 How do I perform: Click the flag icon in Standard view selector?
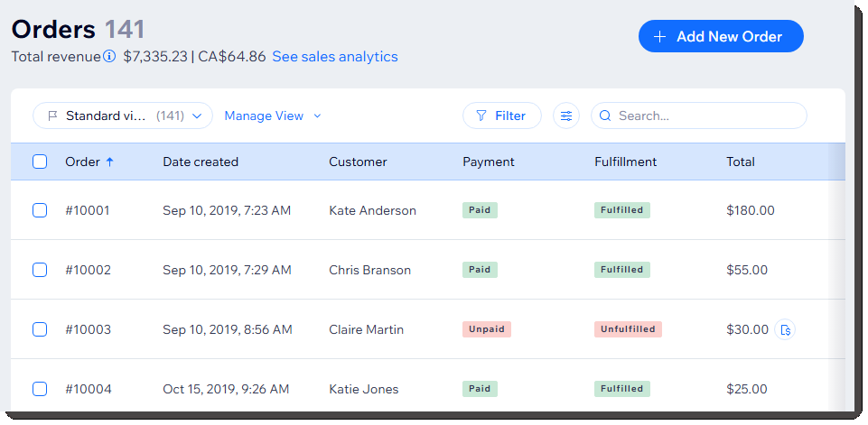53,115
